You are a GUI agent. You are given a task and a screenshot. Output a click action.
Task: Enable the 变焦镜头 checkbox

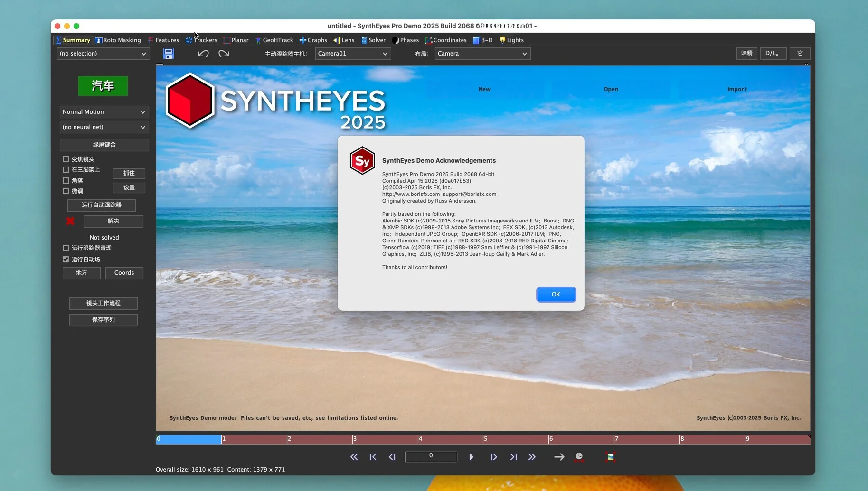tap(66, 159)
